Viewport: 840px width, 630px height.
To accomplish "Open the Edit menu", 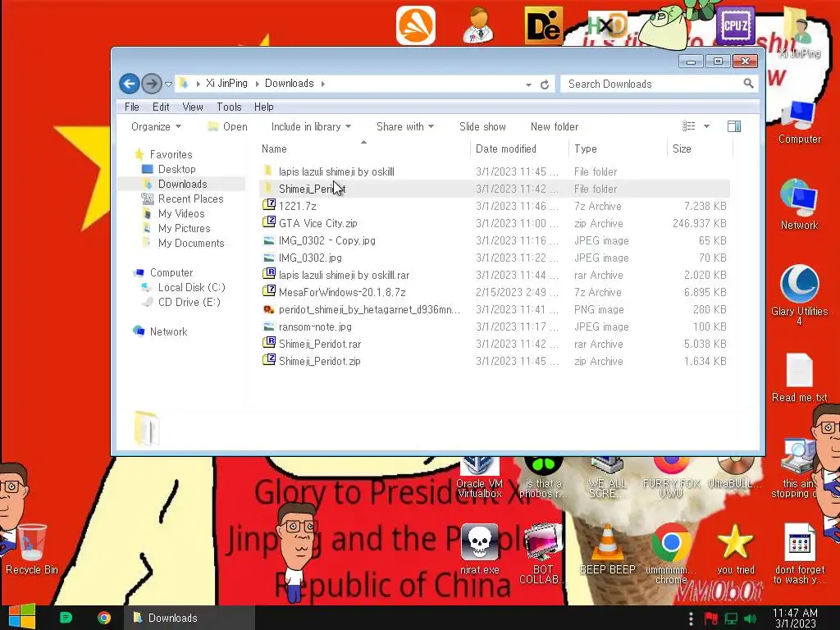I will 161,107.
